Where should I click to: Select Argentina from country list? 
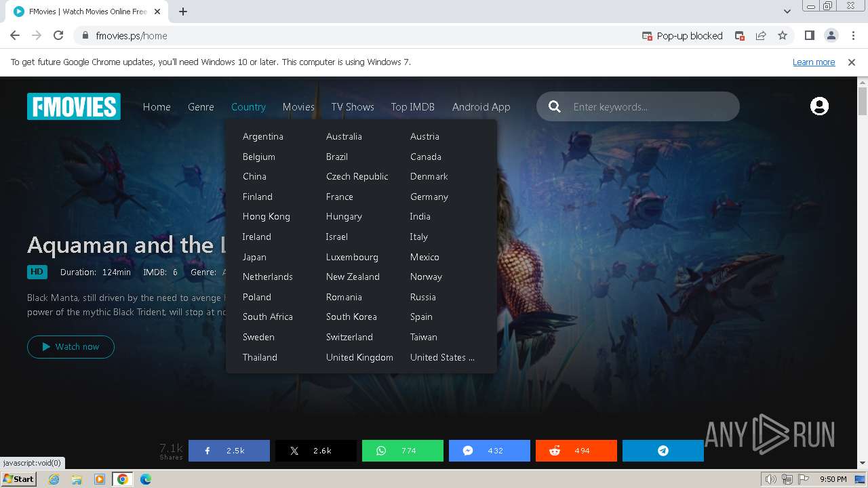[x=263, y=136]
